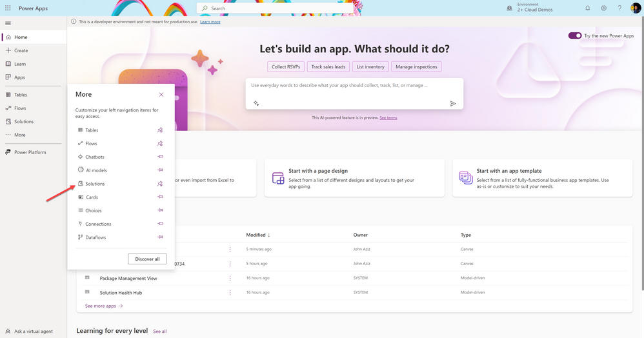Pin Dataflows to left navigation
644x338 pixels.
click(160, 237)
